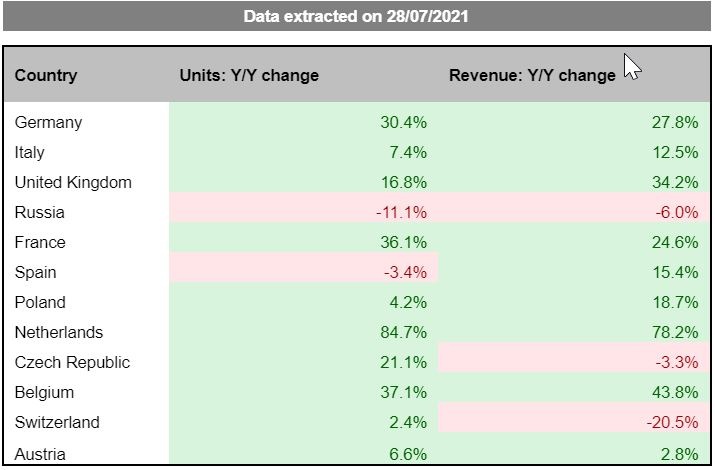Click the Czech Republic country cell
The width and height of the screenshot is (715, 470).
click(73, 362)
